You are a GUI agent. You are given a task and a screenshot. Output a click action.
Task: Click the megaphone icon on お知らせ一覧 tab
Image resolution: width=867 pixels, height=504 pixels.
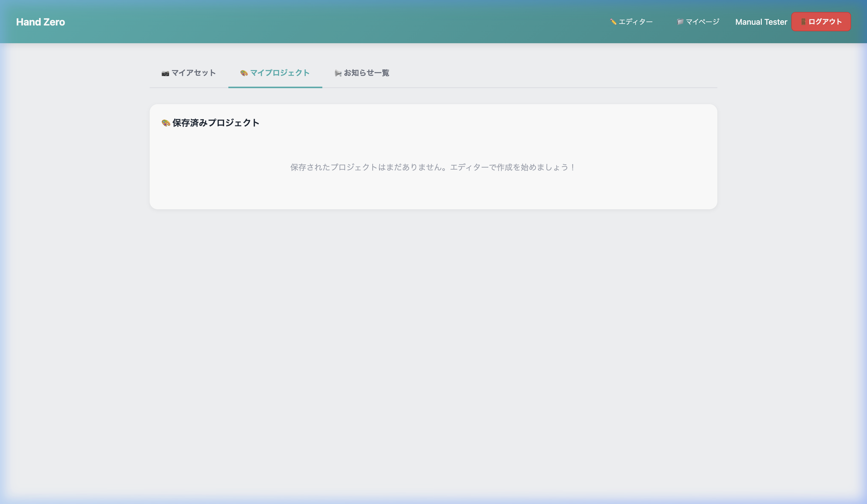[338, 73]
